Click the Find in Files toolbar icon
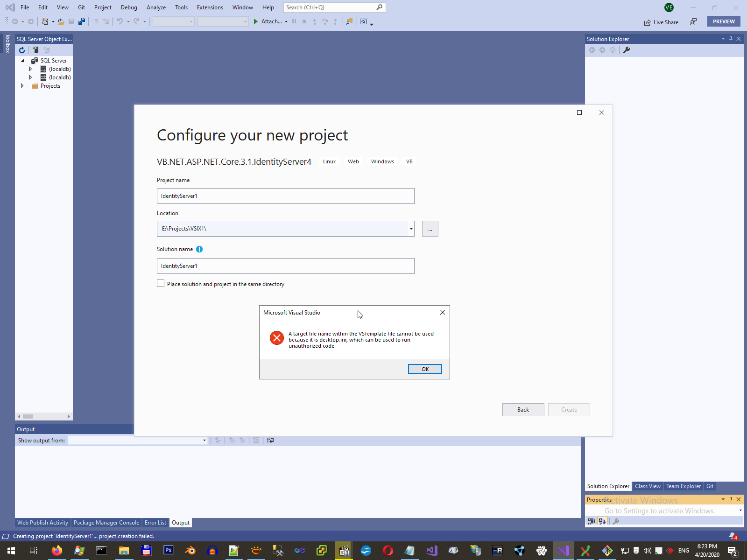The width and height of the screenshot is (747, 560). pyautogui.click(x=349, y=21)
